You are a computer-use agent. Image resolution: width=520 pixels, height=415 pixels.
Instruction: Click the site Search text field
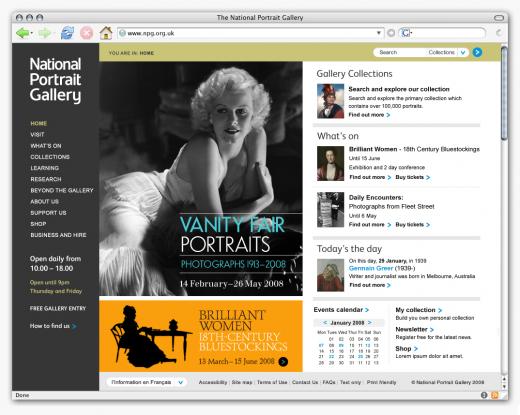pyautogui.click(x=400, y=52)
